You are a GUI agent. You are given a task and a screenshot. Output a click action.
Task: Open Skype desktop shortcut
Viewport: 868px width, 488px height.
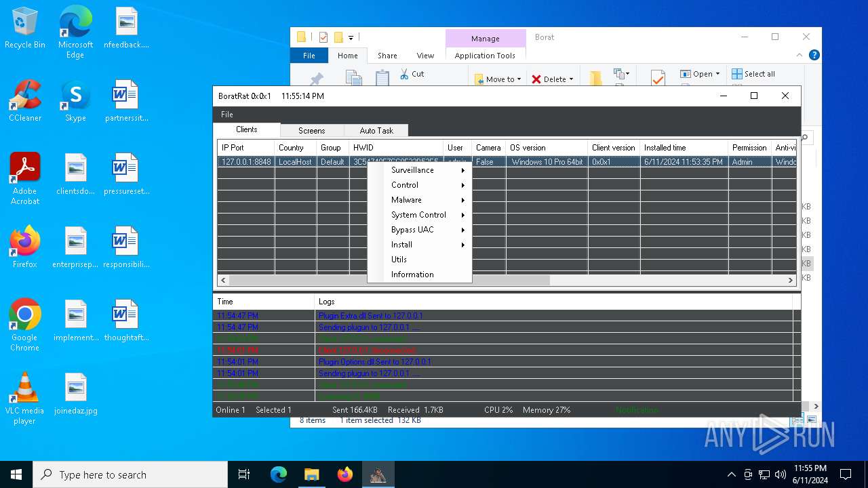(75, 102)
